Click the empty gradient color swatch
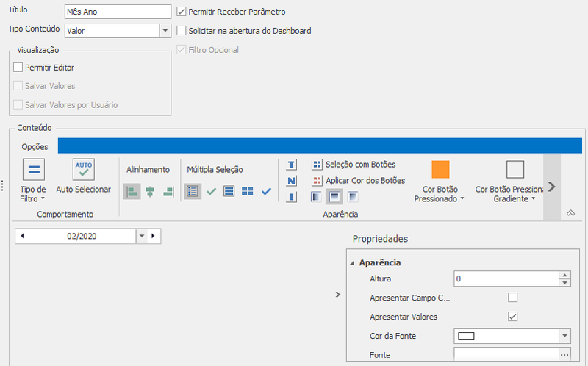This screenshot has height=366, width=588. tap(515, 170)
